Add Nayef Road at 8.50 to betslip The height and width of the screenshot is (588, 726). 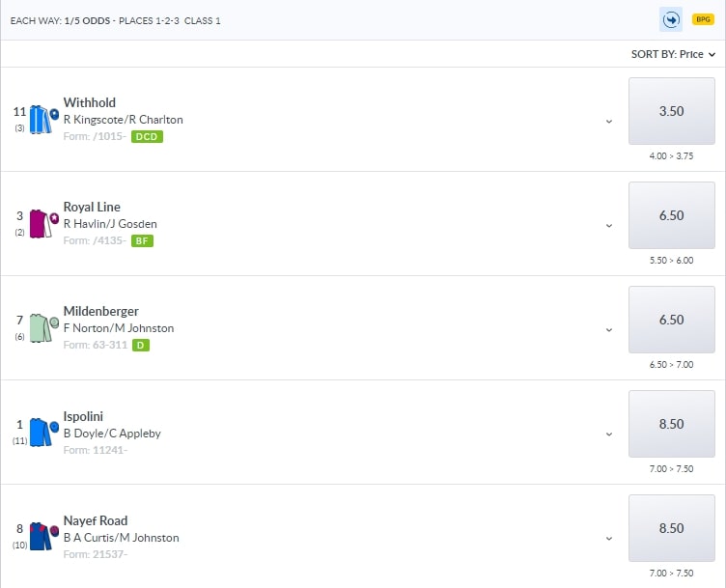(x=671, y=528)
